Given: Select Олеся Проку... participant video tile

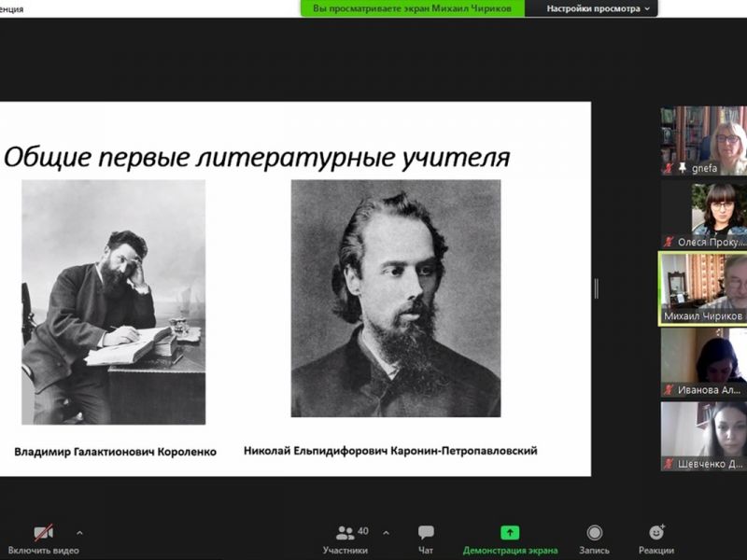Looking at the screenshot, I should pyautogui.click(x=704, y=214).
